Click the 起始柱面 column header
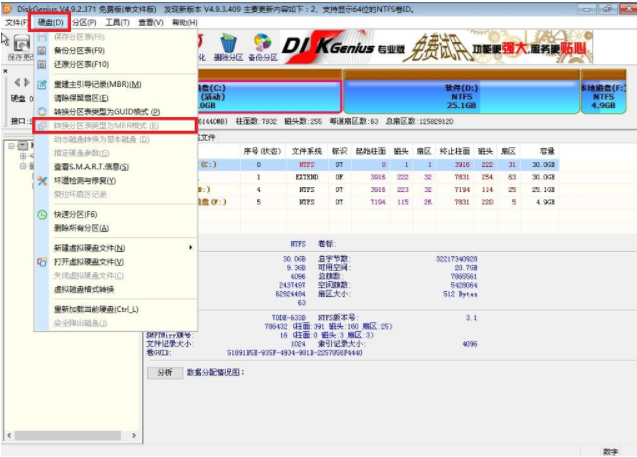Viewport: 637px width, 457px height. (370, 152)
